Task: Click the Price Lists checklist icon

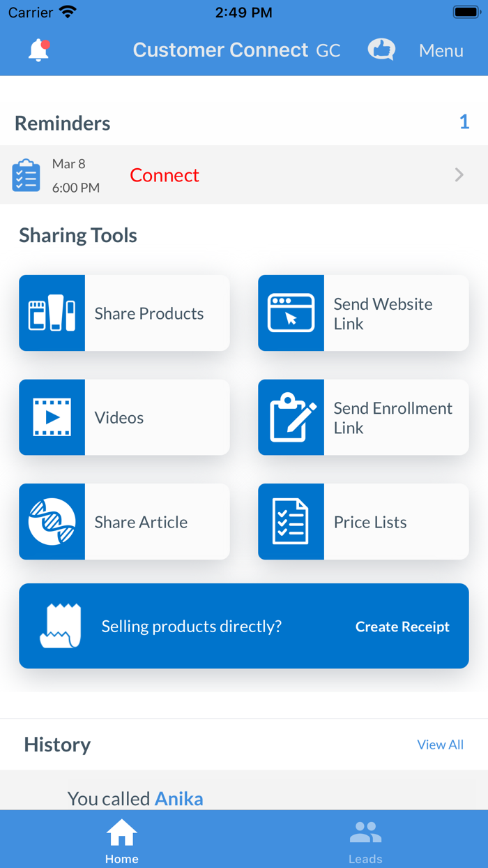Action: (291, 522)
